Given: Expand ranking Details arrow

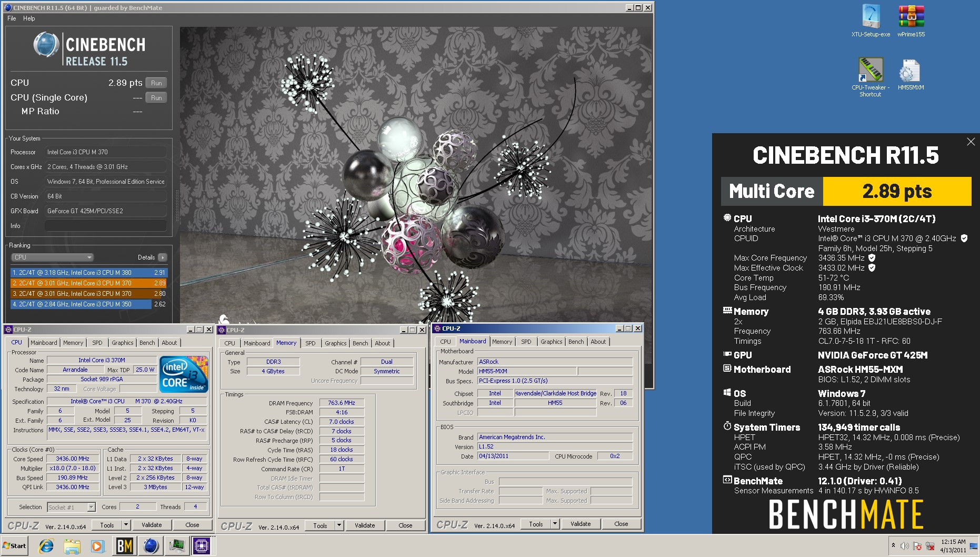Looking at the screenshot, I should click(162, 257).
